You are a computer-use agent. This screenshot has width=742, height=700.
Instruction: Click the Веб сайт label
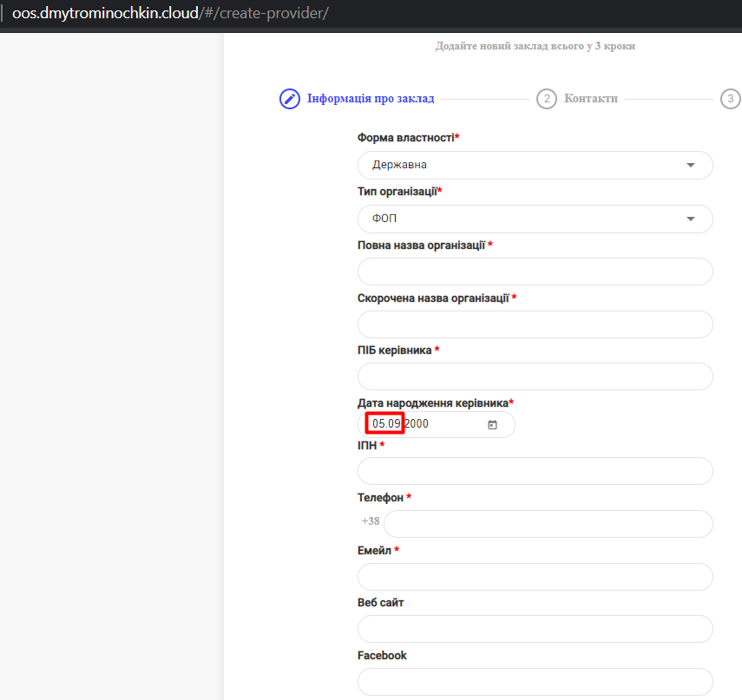380,603
